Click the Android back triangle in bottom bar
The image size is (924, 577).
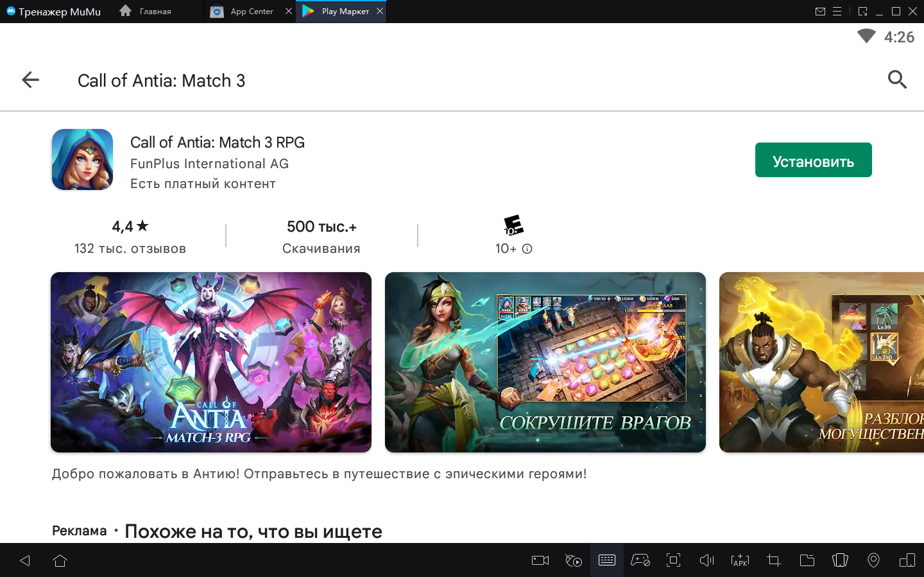pos(25,560)
